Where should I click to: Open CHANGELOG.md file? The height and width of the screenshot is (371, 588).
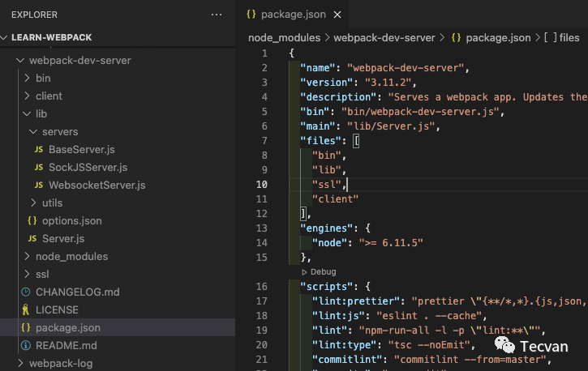78,292
